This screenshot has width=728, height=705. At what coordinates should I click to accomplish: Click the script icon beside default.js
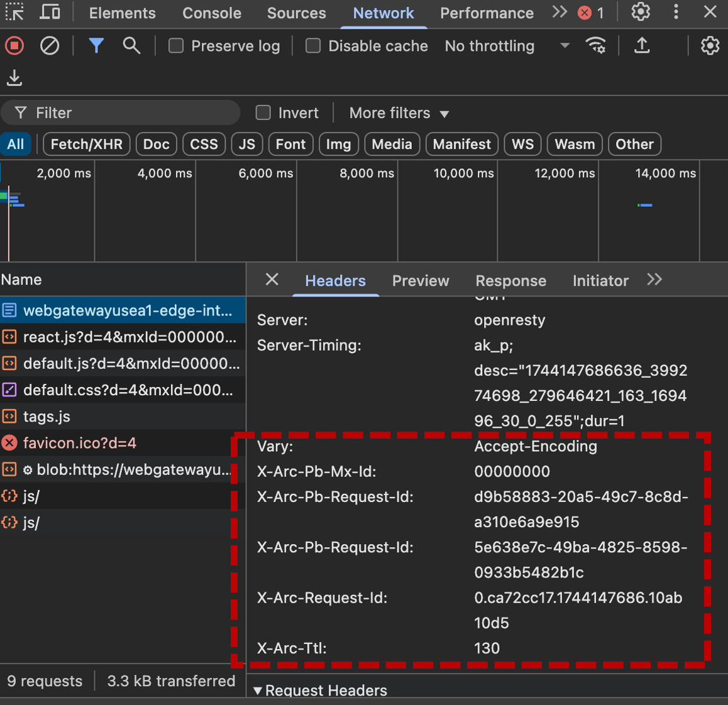coord(9,363)
